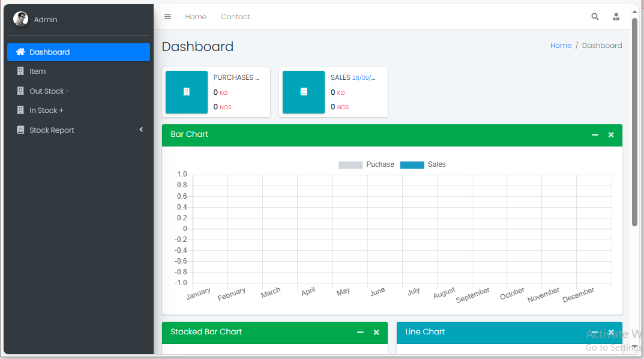Open the Contact link in top navbar
Viewport: 644px width, 359px height.
(x=235, y=17)
